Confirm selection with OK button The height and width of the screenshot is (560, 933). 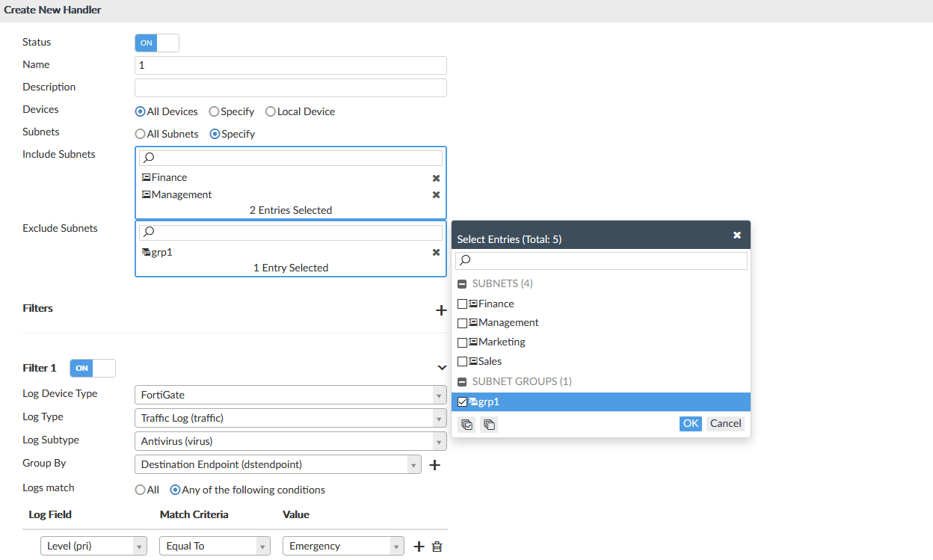690,424
